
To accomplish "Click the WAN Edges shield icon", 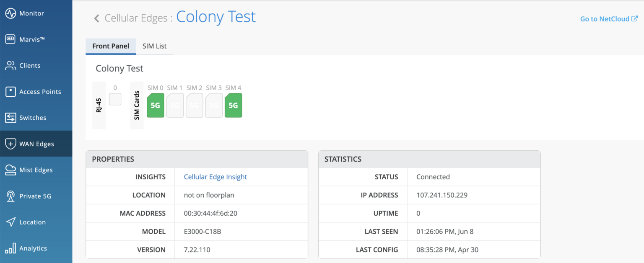I will 10,144.
